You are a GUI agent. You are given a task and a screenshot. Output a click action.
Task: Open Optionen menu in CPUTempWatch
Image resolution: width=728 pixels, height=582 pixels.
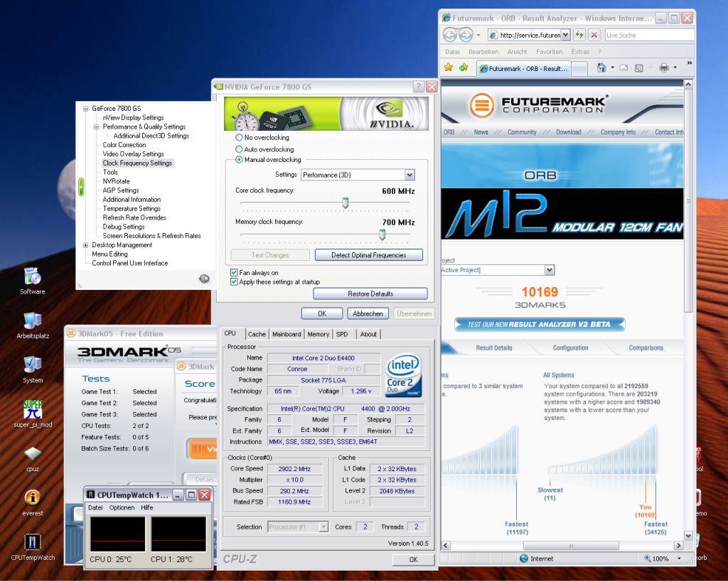click(122, 507)
